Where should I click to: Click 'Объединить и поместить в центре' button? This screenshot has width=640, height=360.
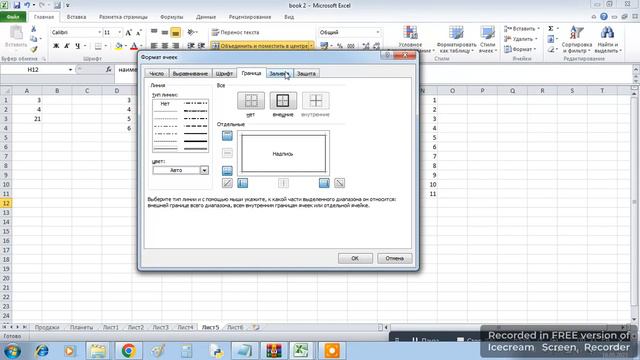[260, 46]
